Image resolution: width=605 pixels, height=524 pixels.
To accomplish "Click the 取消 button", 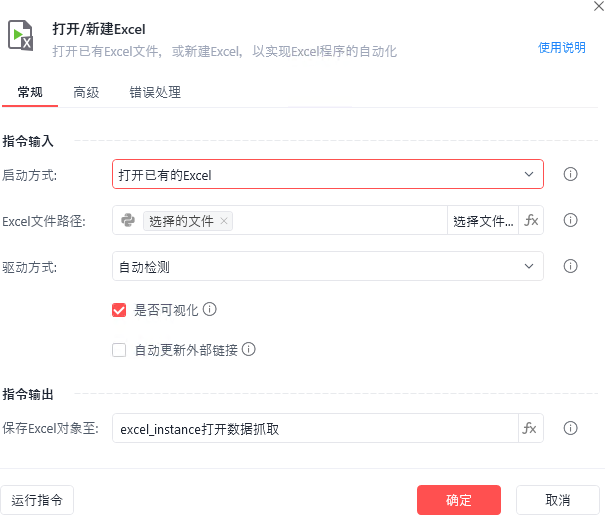I will point(558,500).
